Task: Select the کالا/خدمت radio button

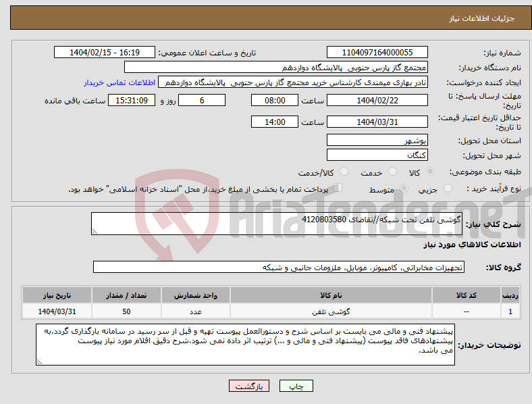Action: point(344,172)
